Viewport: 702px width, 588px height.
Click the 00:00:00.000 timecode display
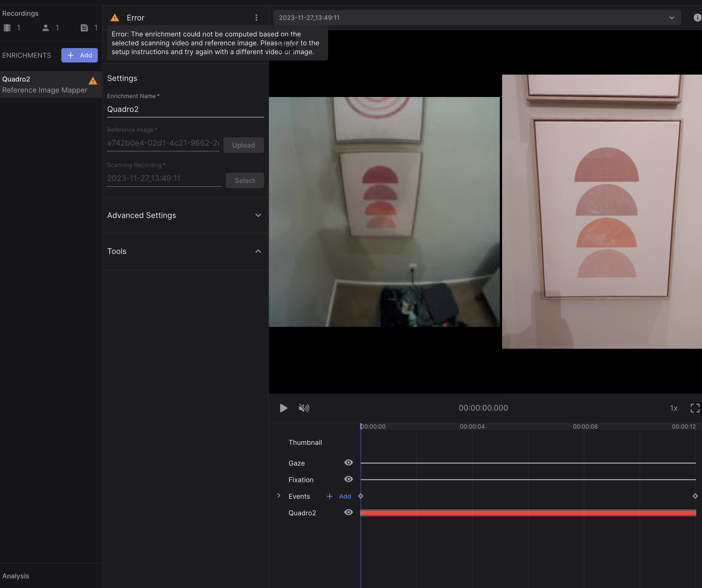[x=483, y=408]
